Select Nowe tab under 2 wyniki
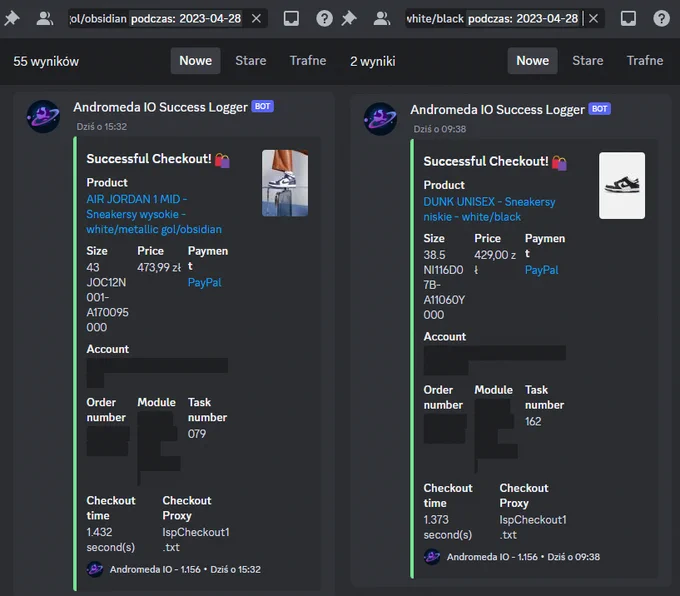Viewport: 680px width, 596px height. tap(533, 61)
